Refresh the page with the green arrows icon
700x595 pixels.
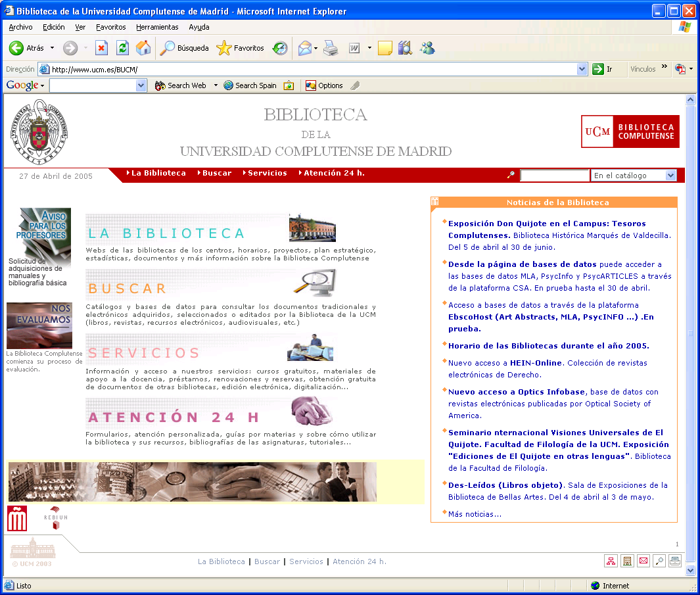click(122, 48)
